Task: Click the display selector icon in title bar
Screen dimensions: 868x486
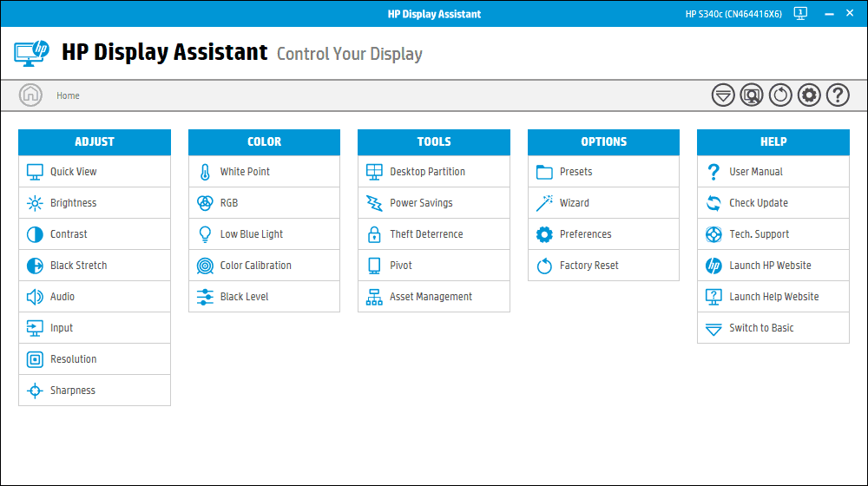Action: [x=800, y=14]
